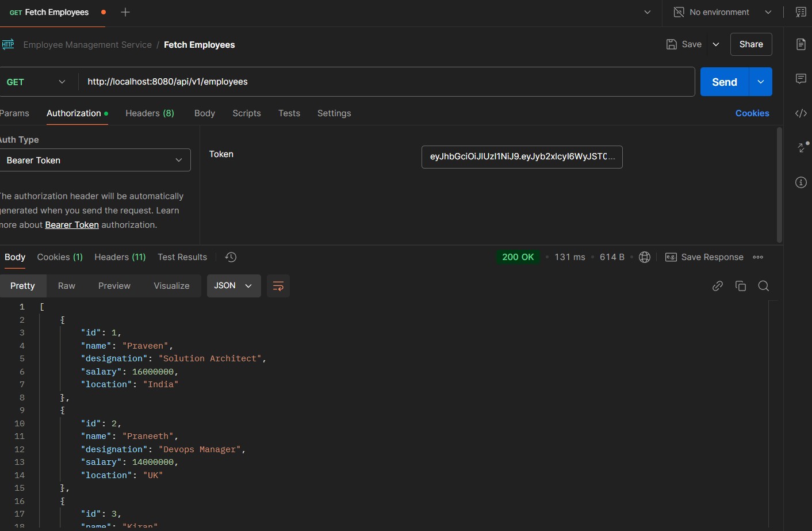Open the request Body tab

point(205,113)
